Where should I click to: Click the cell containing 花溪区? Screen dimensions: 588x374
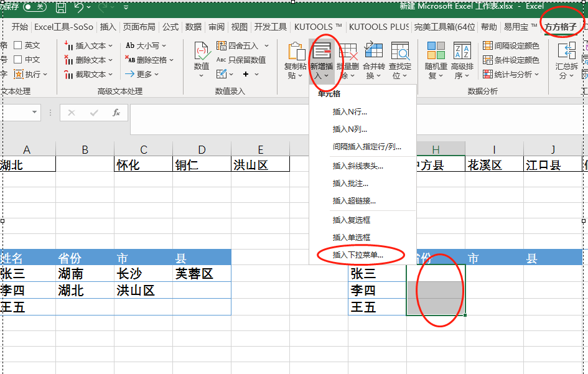click(x=494, y=164)
